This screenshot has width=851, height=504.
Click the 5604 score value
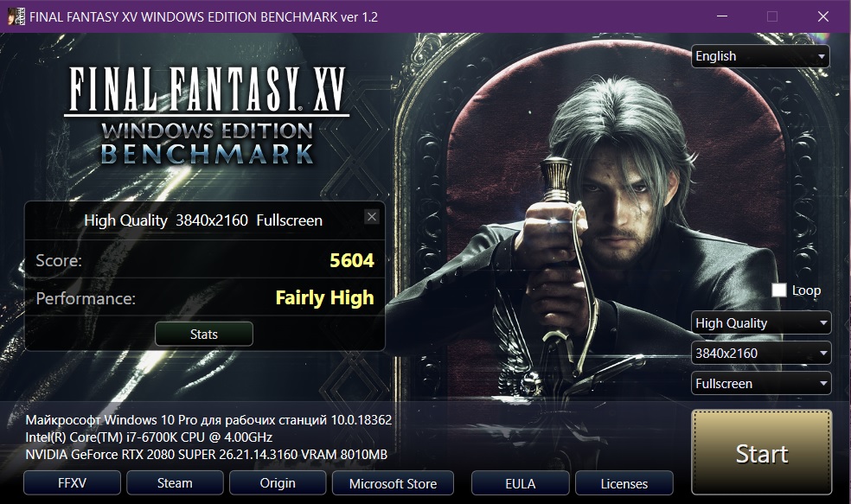pos(352,261)
